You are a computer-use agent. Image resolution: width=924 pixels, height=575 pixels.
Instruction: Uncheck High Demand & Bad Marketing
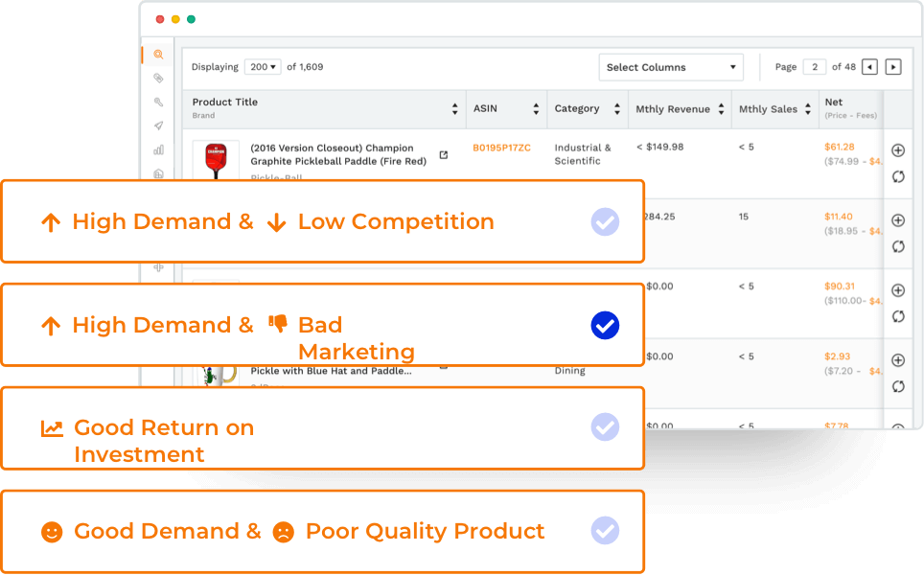click(x=605, y=325)
